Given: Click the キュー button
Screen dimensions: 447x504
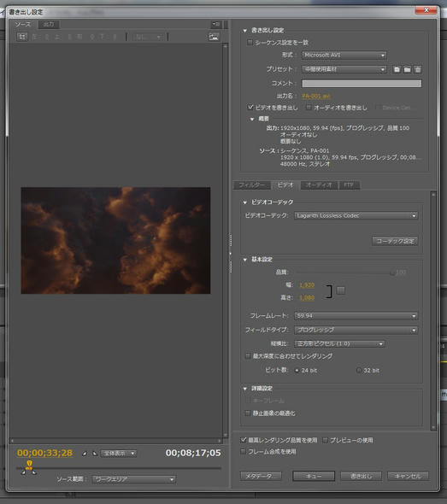Looking at the screenshot, I should click(314, 476).
